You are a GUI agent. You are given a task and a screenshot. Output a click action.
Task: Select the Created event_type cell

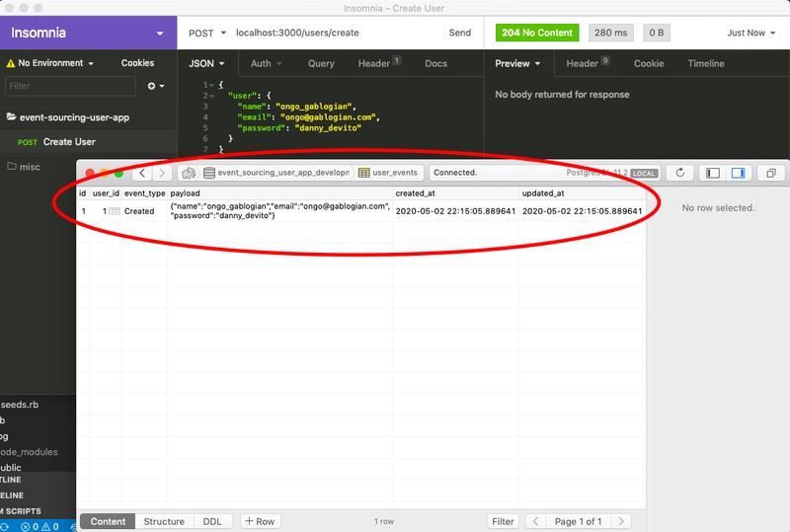(x=144, y=211)
